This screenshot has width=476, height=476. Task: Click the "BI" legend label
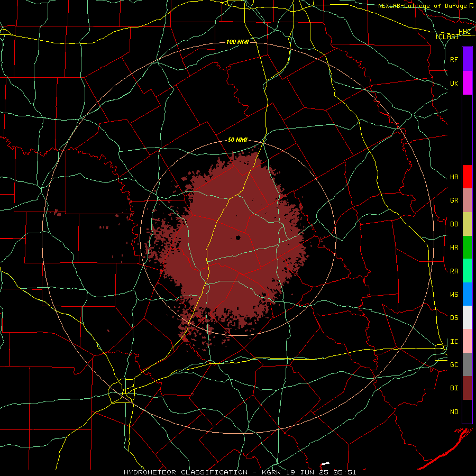[454, 388]
